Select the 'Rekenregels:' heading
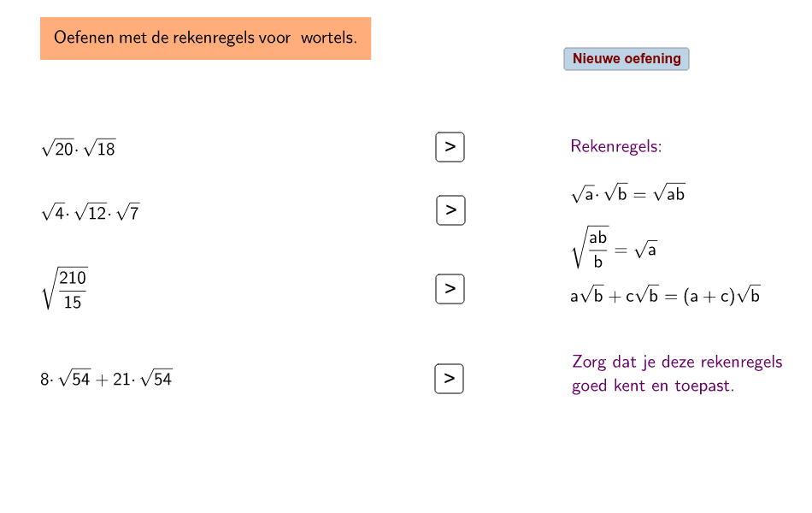Image resolution: width=812 pixels, height=513 pixels. (615, 146)
